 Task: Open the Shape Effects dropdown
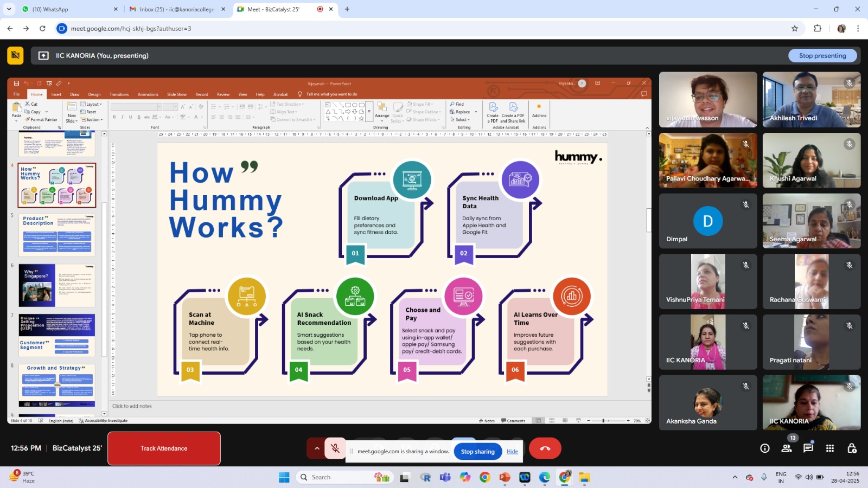[x=423, y=120]
